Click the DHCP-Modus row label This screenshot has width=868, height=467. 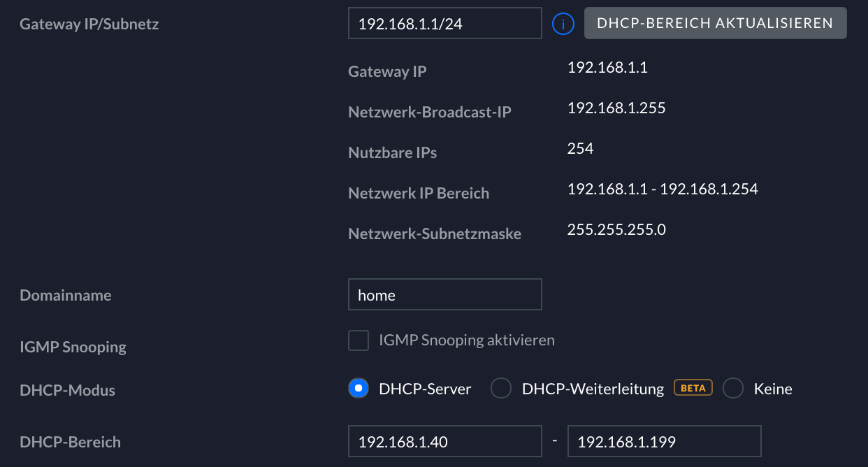coord(68,390)
